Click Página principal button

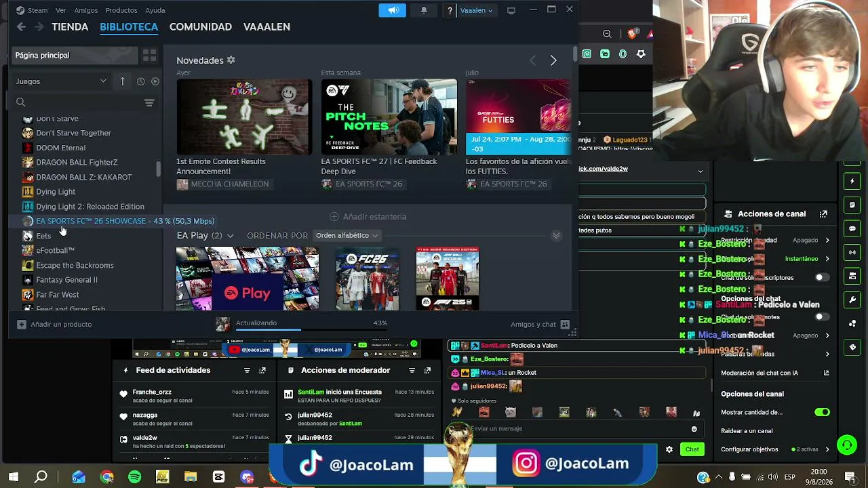point(73,55)
